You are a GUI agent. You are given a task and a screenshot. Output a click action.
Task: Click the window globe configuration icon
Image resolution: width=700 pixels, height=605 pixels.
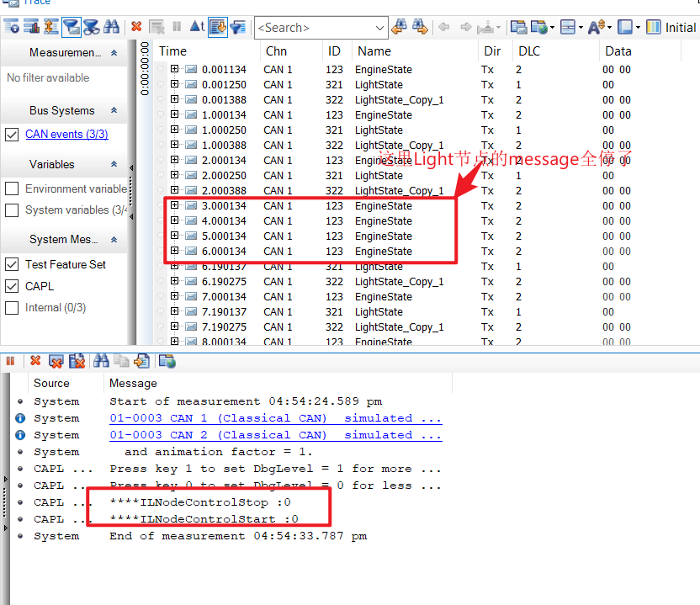point(538,27)
